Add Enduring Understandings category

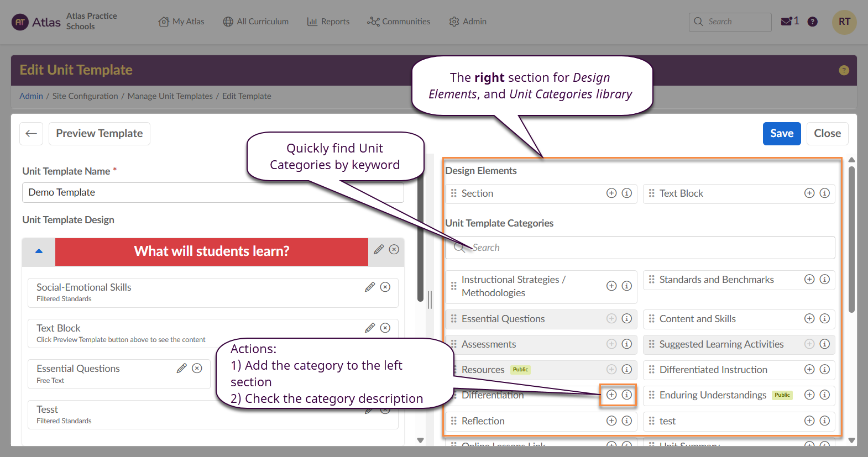point(809,395)
